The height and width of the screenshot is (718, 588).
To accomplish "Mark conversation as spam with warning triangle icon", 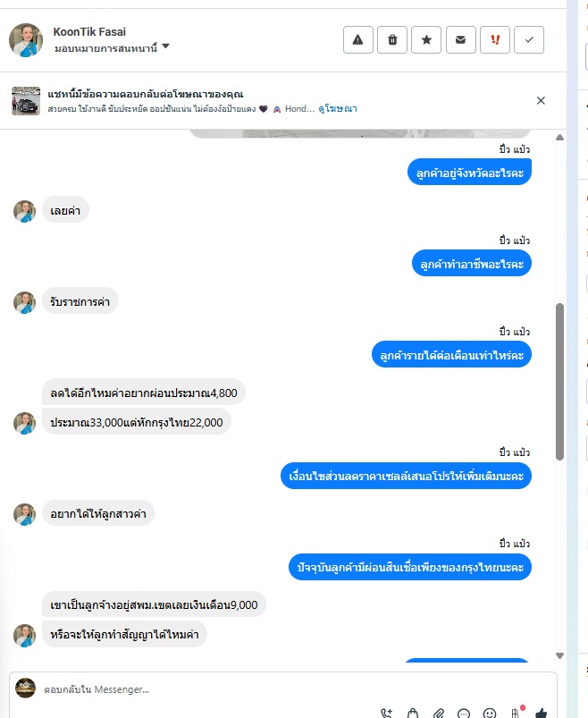I will pos(357,40).
